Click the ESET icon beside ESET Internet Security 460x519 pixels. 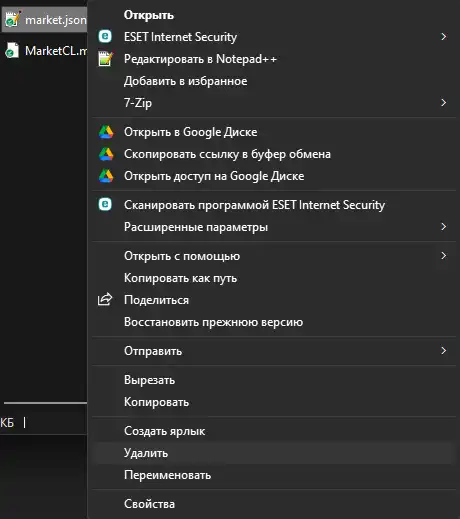pyautogui.click(x=105, y=36)
